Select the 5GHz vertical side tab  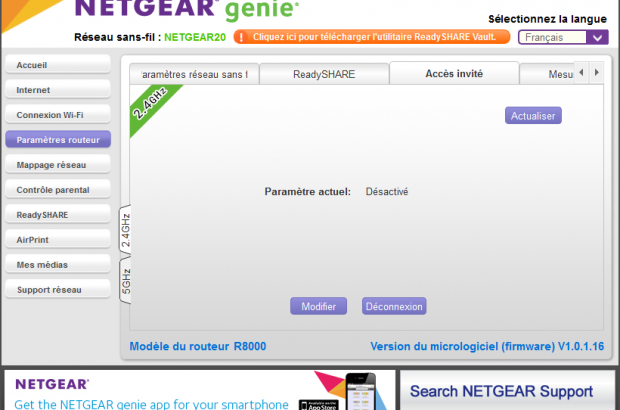(125, 284)
